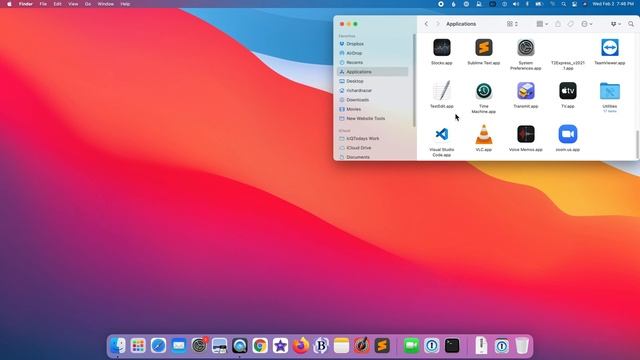Open the Utilities folder
The height and width of the screenshot is (360, 640).
coord(610,91)
